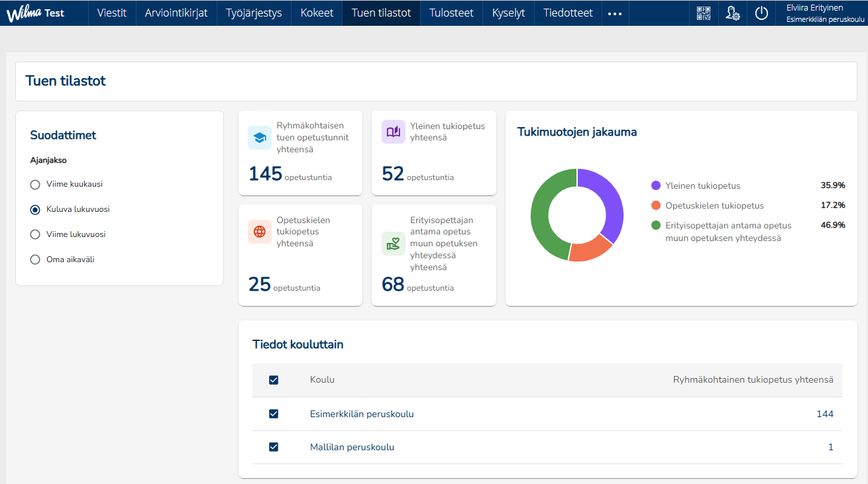868x484 pixels.
Task: Click the Wilma Test logo
Action: (x=36, y=13)
